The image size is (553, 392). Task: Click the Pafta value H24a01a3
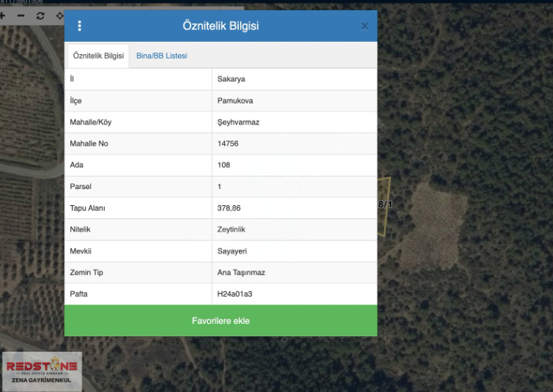click(234, 294)
